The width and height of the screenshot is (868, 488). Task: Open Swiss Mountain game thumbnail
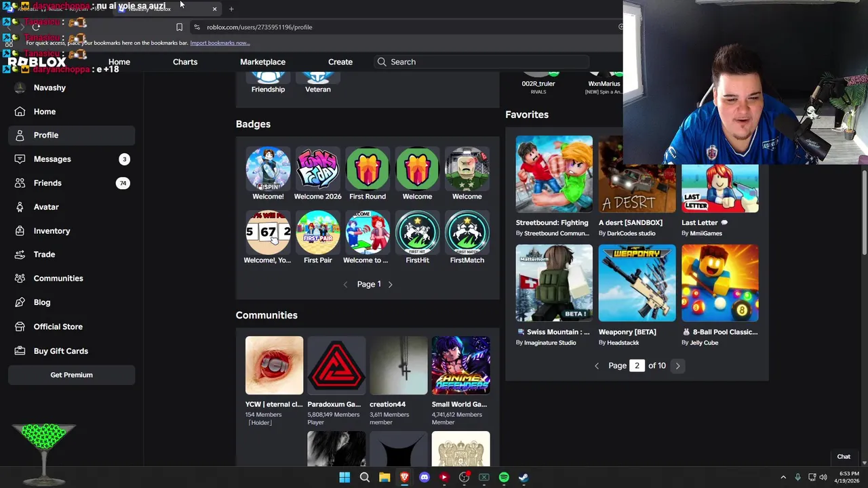[554, 283]
